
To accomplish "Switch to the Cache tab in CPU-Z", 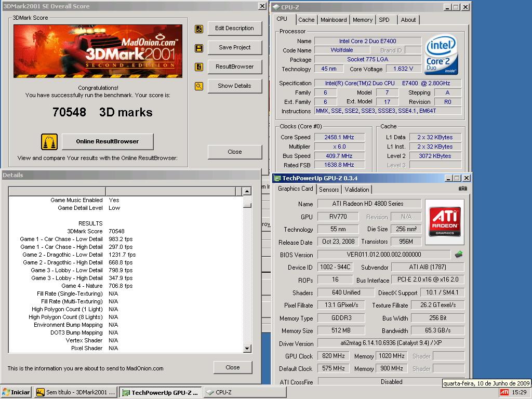I will [307, 20].
